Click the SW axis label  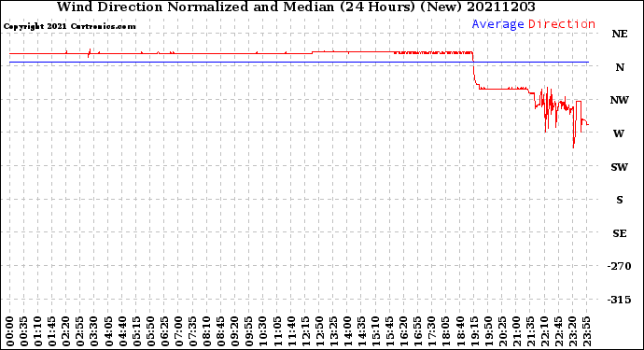click(620, 167)
